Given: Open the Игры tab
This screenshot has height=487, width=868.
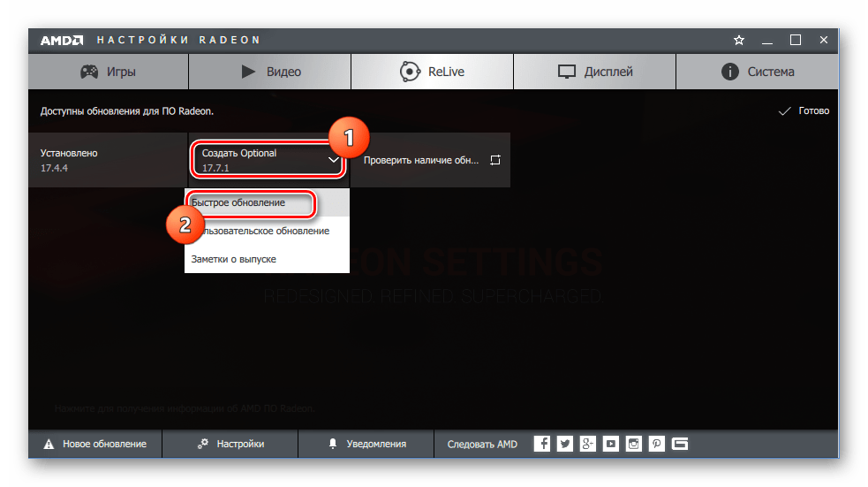Looking at the screenshot, I should [108, 72].
